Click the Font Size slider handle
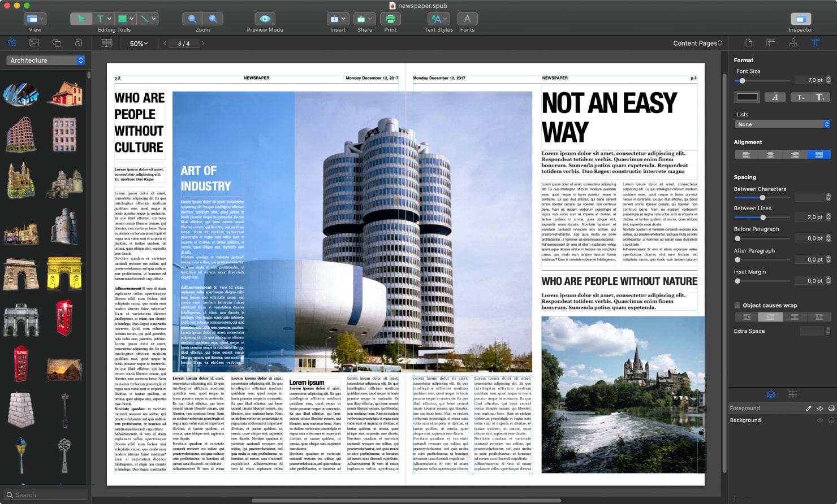The image size is (837, 504). pos(742,81)
